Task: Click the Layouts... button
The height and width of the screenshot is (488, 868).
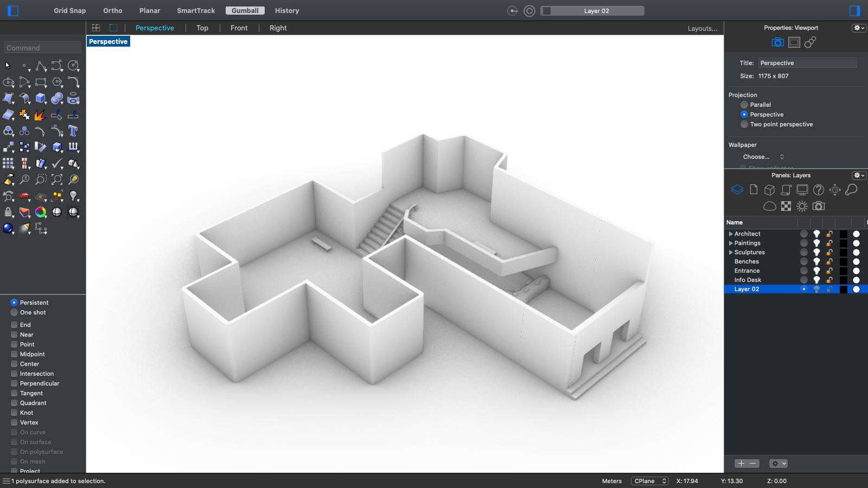Action: 702,29
